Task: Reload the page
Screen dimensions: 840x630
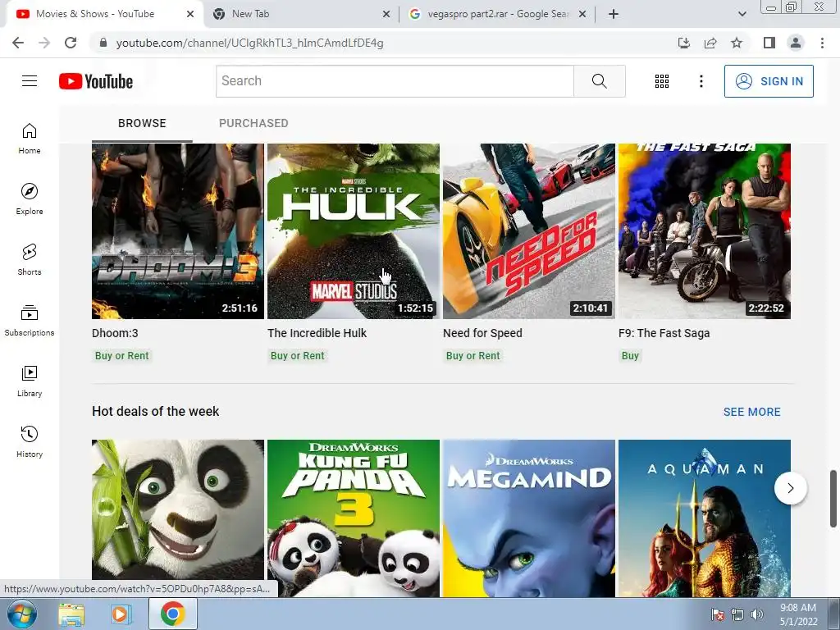Action: (71, 43)
